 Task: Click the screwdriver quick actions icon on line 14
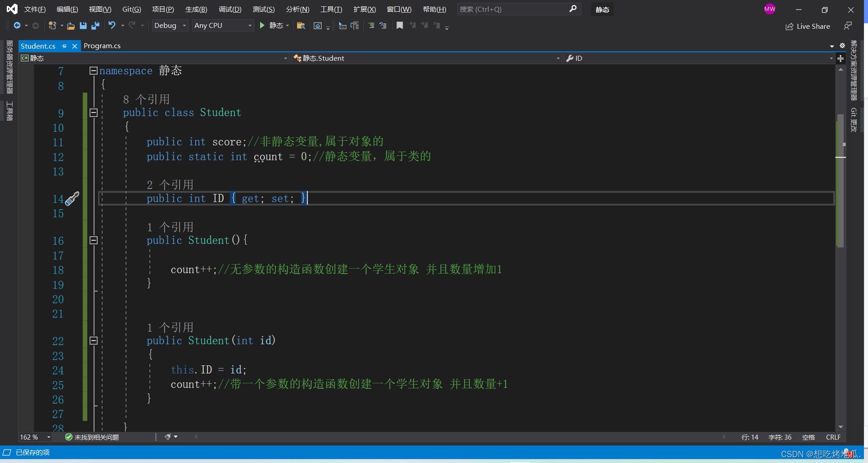(72, 198)
